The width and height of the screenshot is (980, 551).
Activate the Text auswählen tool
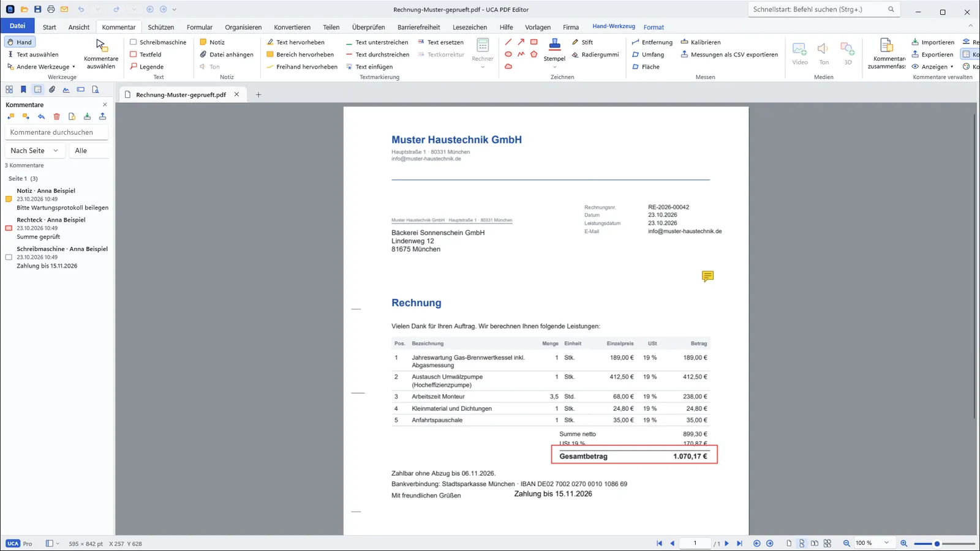(x=33, y=54)
